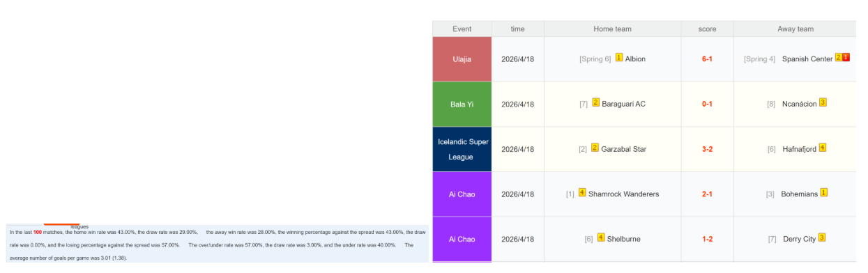The image size is (868, 273).
Task: Open Ai Chao cell in Shamrock Wanderers row
Action: pyautogui.click(x=462, y=194)
